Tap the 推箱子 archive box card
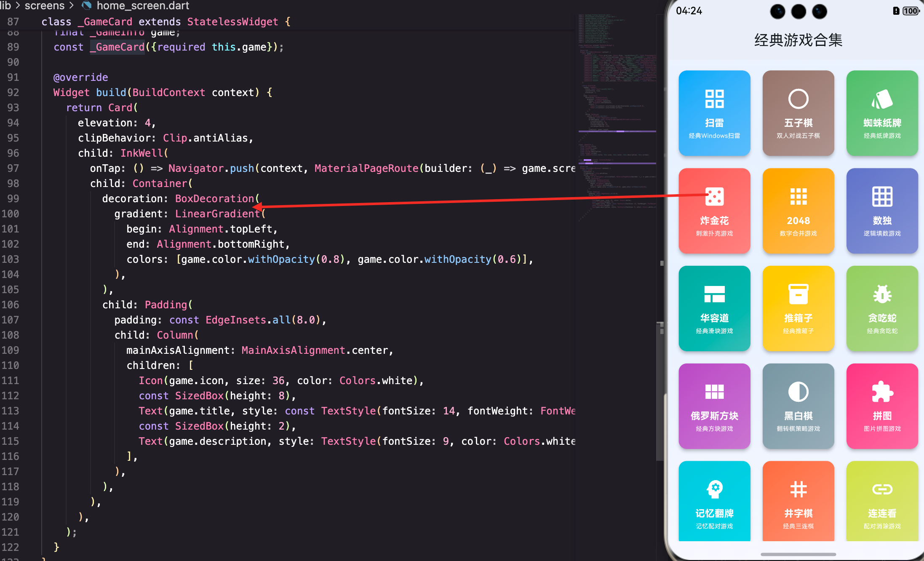924x561 pixels. tap(798, 308)
